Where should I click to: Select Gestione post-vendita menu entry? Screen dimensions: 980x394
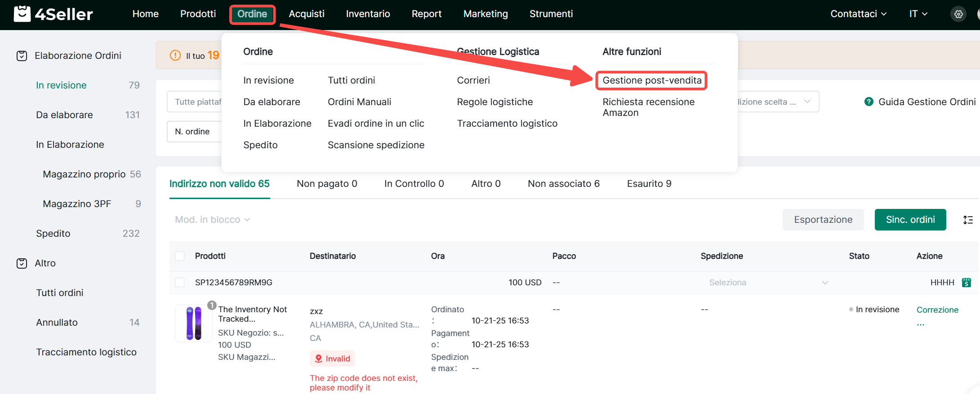[x=651, y=80]
